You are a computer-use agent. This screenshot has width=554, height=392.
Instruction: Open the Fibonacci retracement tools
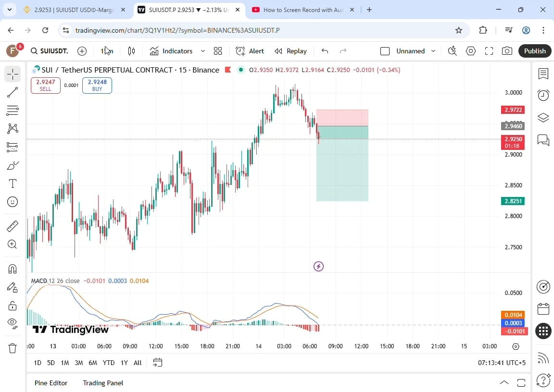tap(13, 110)
